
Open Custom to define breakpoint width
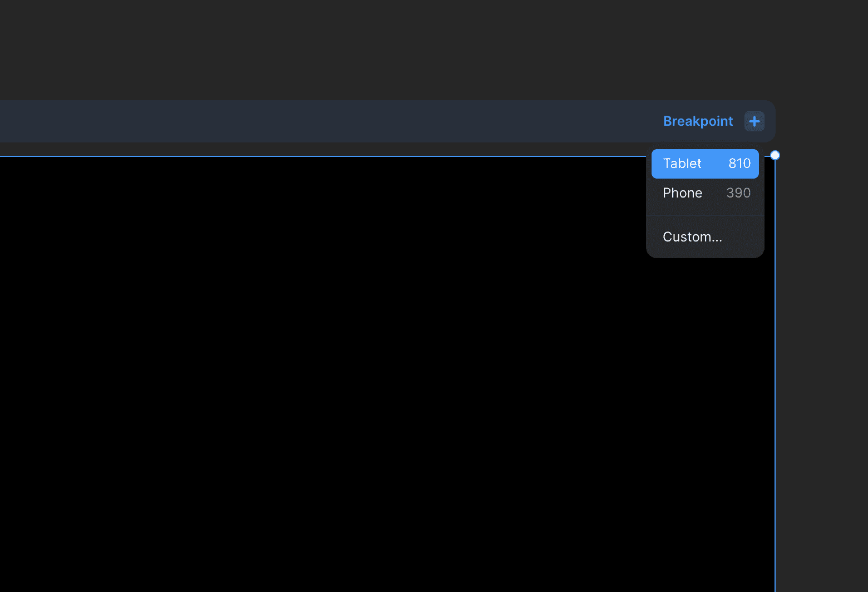[692, 236]
